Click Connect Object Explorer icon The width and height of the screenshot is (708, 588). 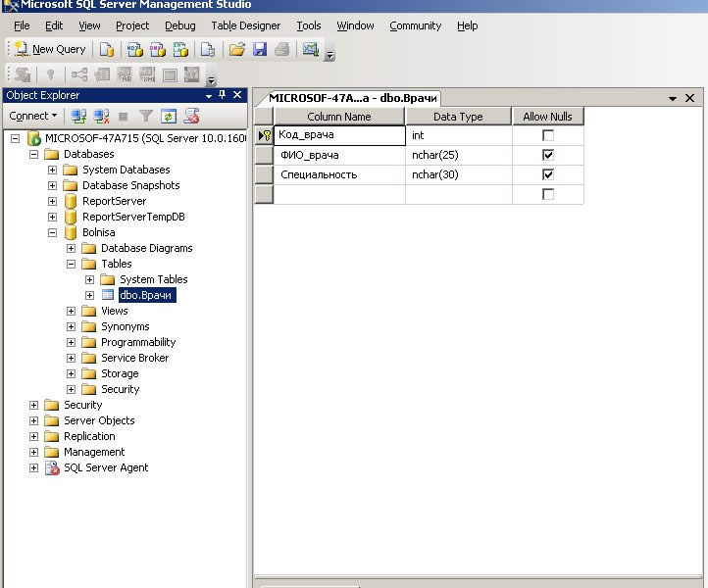point(78,117)
